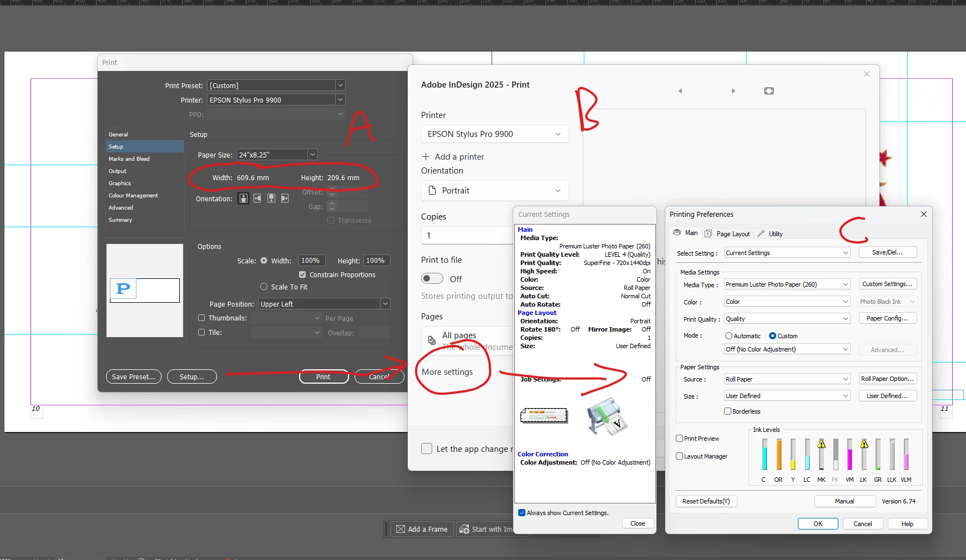Click the Add a printer plus icon
The image size is (966, 560).
[x=426, y=156]
